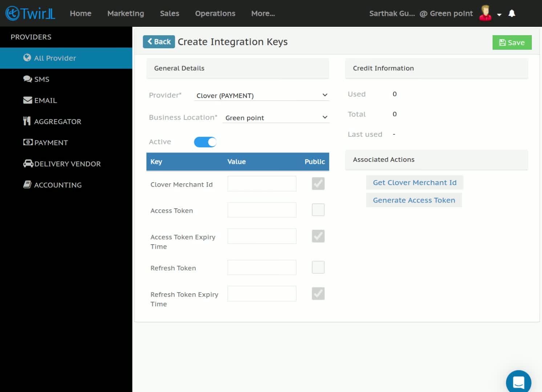
Task: Click the Last used label
Action: pos(365,134)
